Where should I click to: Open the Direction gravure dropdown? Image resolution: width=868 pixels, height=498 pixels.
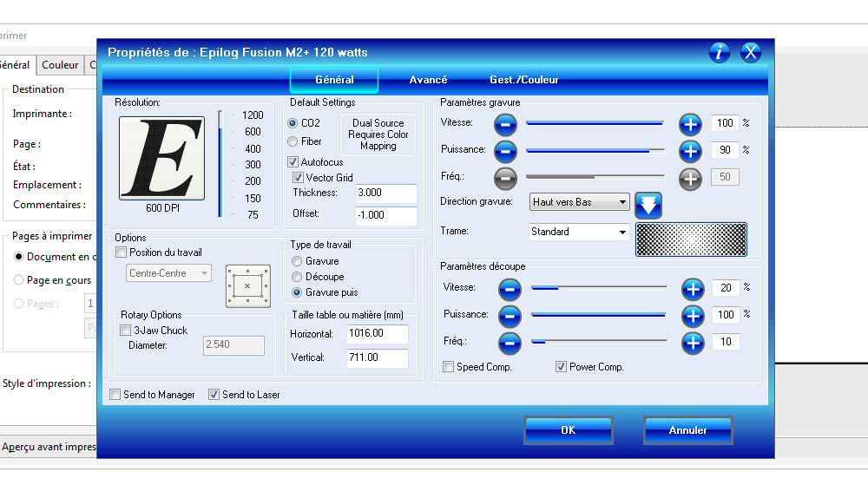pos(580,202)
